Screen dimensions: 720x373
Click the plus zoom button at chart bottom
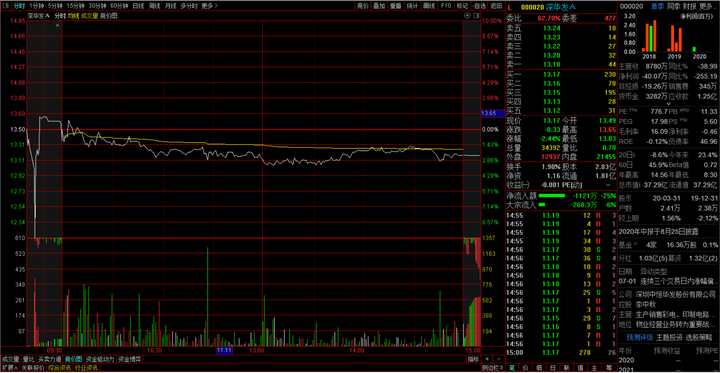tap(487, 359)
